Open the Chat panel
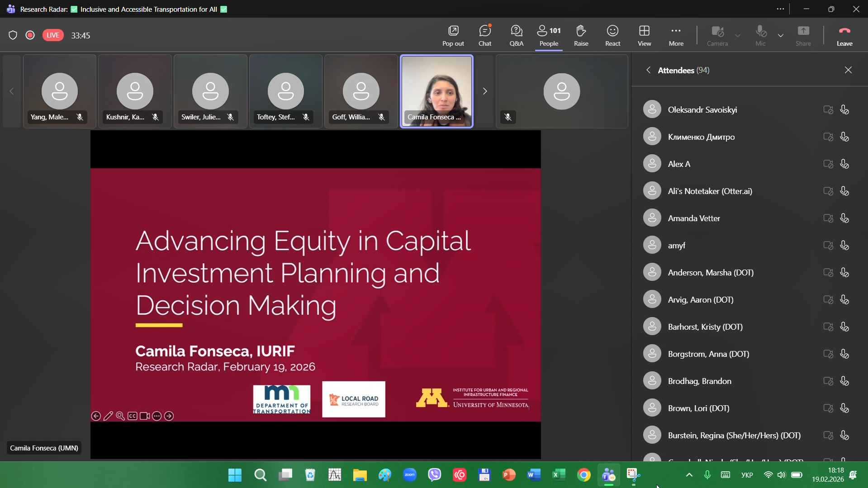Screen dimensions: 868x488 [x=485, y=35]
